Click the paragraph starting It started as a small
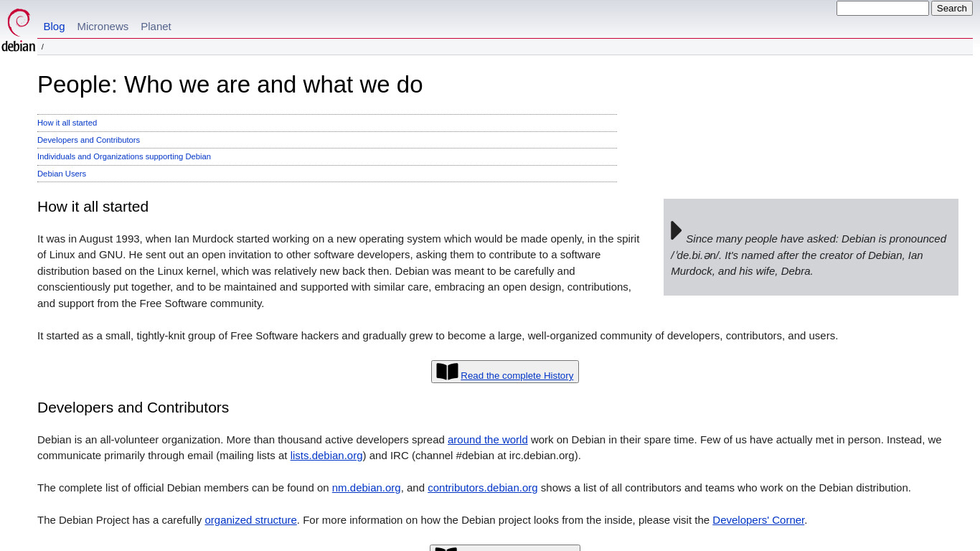This screenshot has width=980, height=551. pyautogui.click(x=438, y=336)
